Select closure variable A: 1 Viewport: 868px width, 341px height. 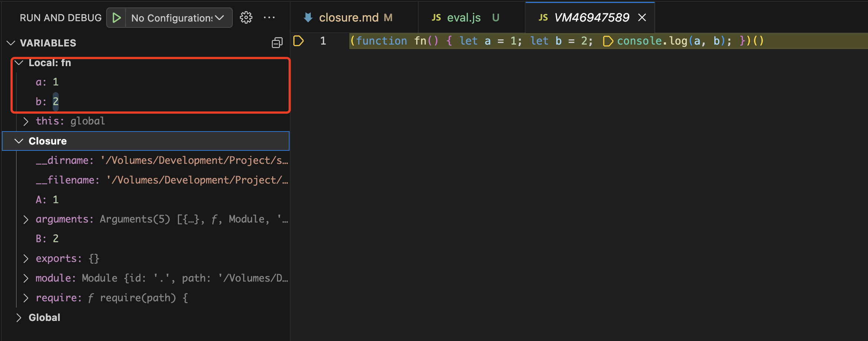coord(146,200)
